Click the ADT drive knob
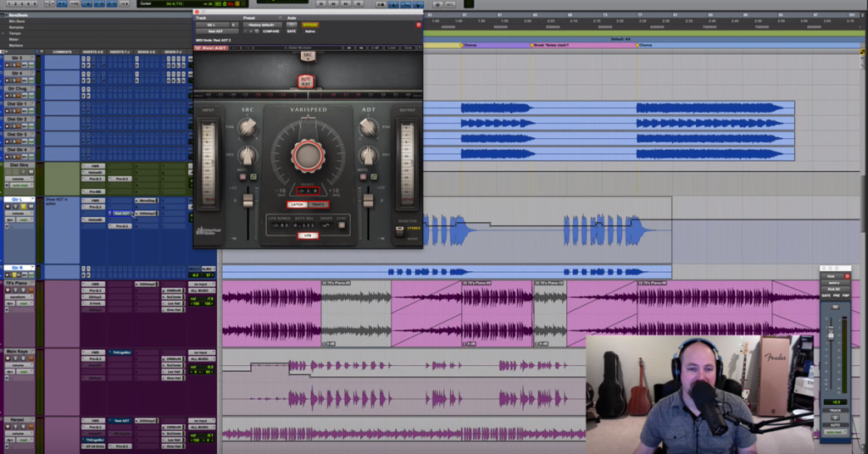The height and width of the screenshot is (454, 868). click(x=368, y=156)
